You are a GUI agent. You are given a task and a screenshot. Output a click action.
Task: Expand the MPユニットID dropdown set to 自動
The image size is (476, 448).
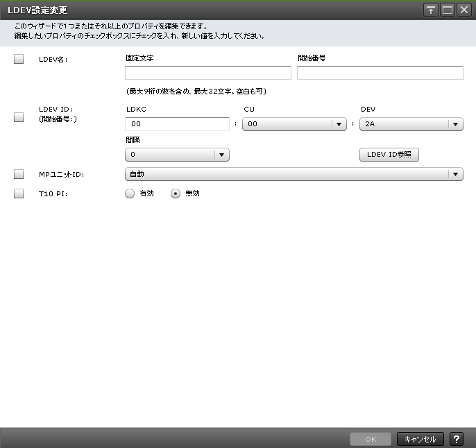(455, 175)
